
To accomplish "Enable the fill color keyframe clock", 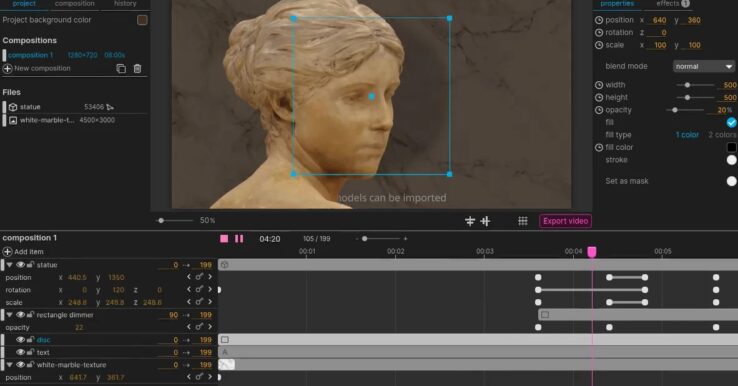I will pyautogui.click(x=599, y=147).
